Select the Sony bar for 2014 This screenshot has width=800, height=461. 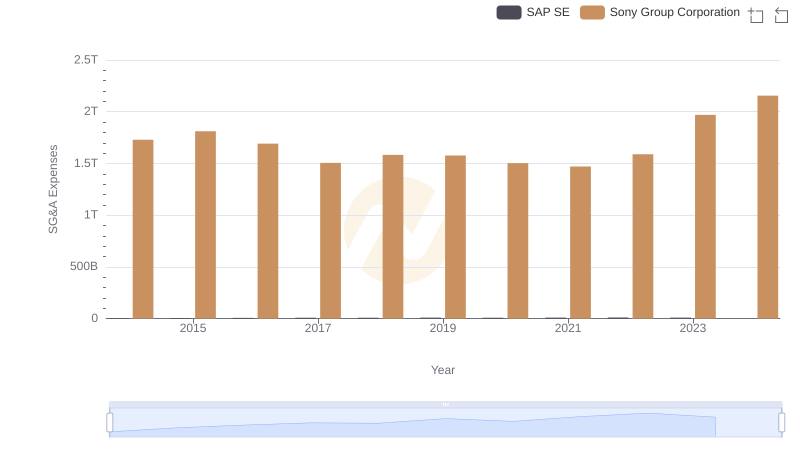pyautogui.click(x=143, y=229)
